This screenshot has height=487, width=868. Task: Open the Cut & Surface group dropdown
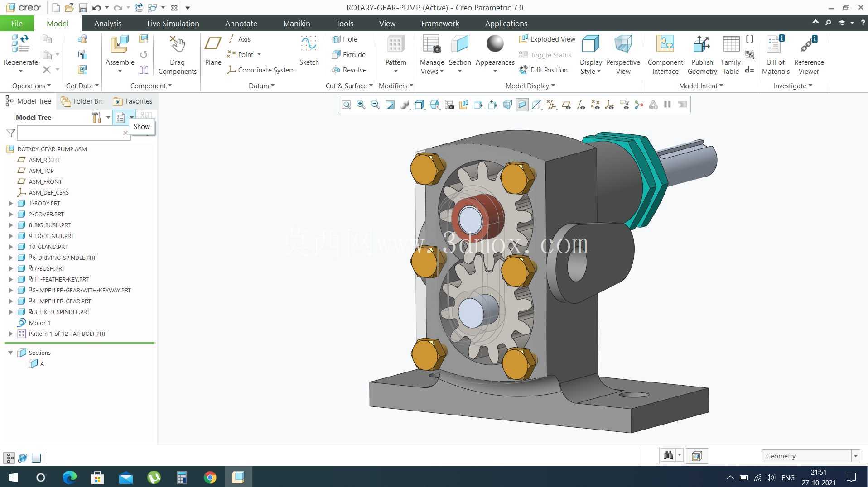point(349,86)
